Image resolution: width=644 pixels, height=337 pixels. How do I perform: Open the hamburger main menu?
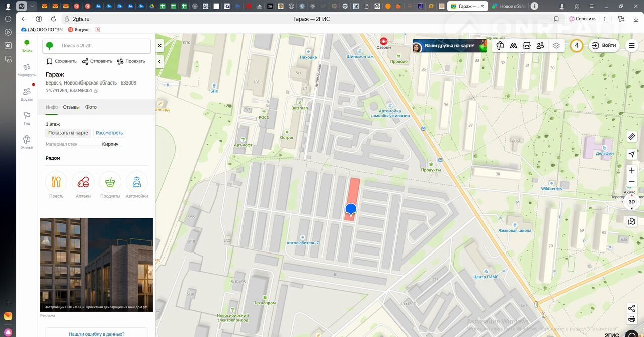(632, 45)
